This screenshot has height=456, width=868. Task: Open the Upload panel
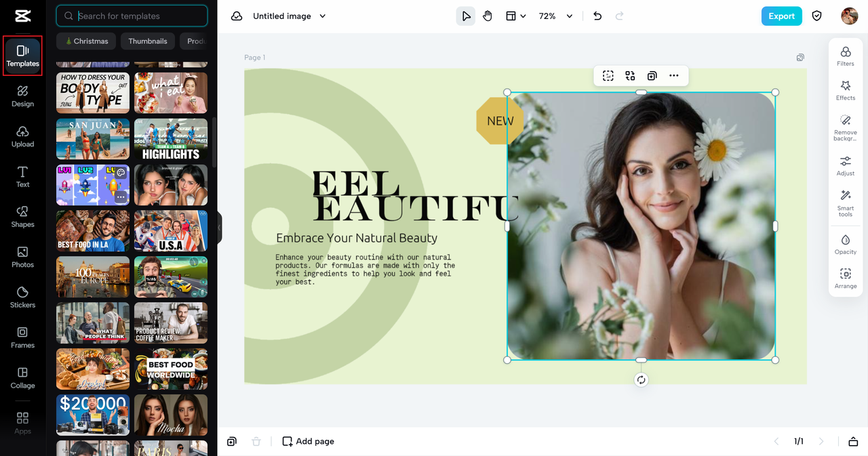22,136
